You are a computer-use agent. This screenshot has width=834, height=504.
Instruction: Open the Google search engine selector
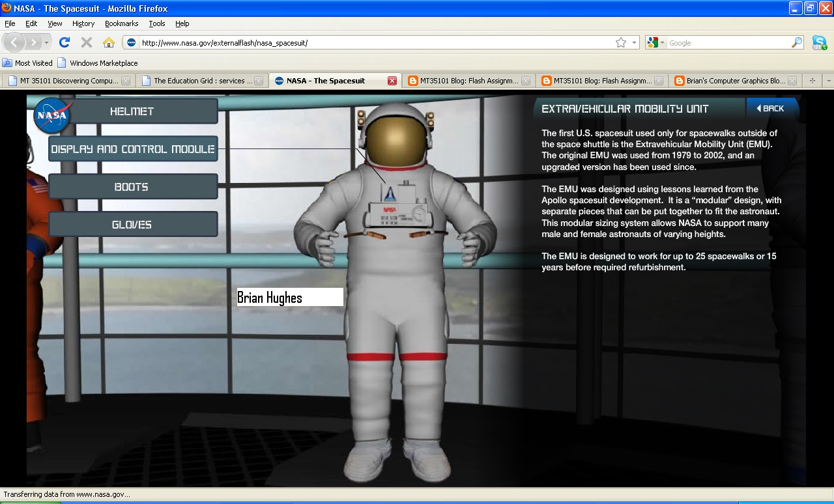pyautogui.click(x=656, y=42)
